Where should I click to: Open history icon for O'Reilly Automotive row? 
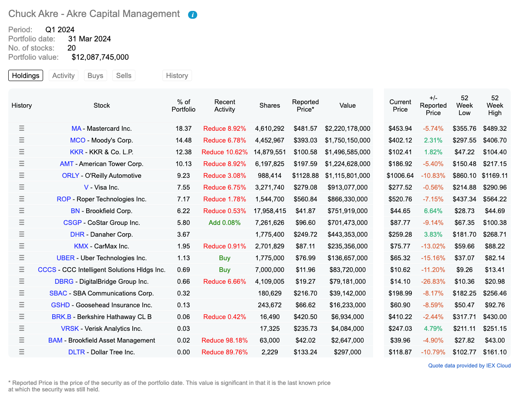(x=22, y=176)
